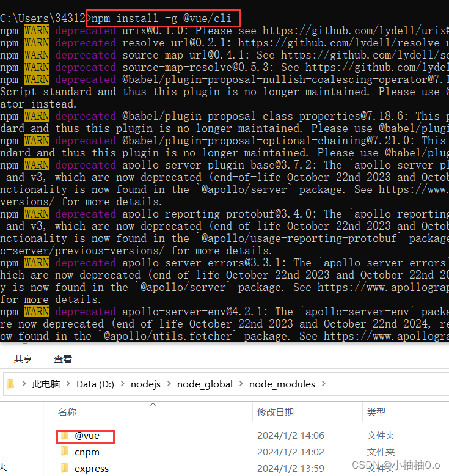Click the apollo-server-env@4.2.1 warning line
The image size is (449, 476).
224,312
